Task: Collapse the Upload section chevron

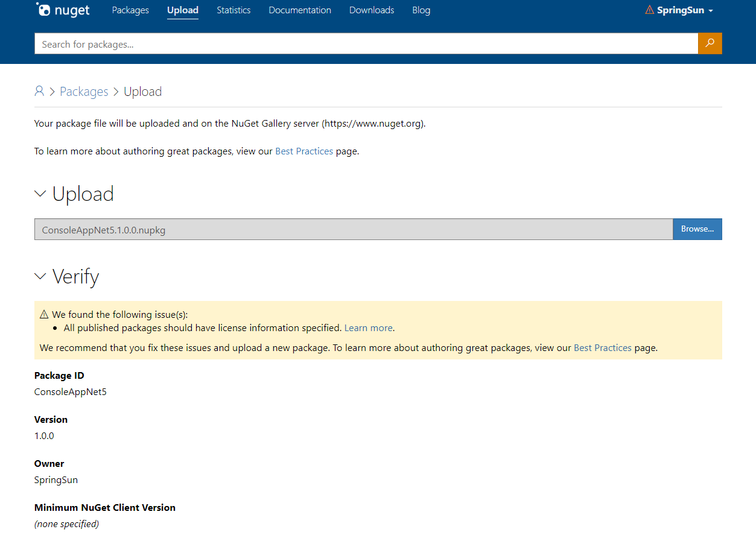Action: click(x=40, y=194)
